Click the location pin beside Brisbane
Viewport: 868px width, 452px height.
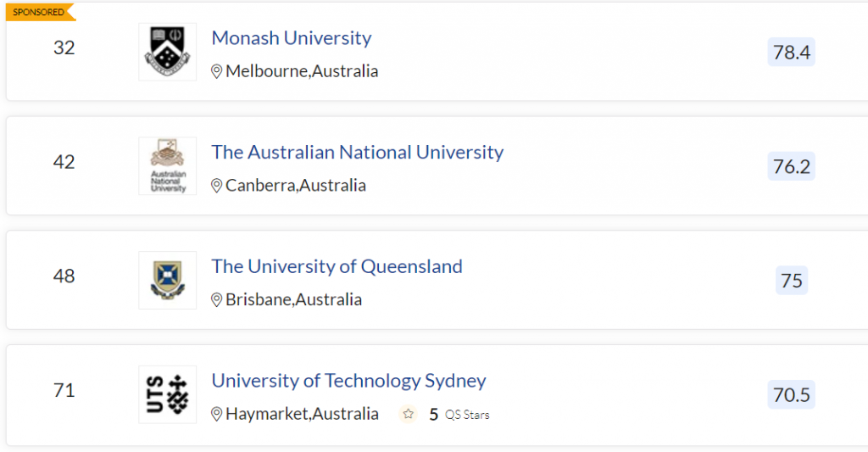coord(216,300)
